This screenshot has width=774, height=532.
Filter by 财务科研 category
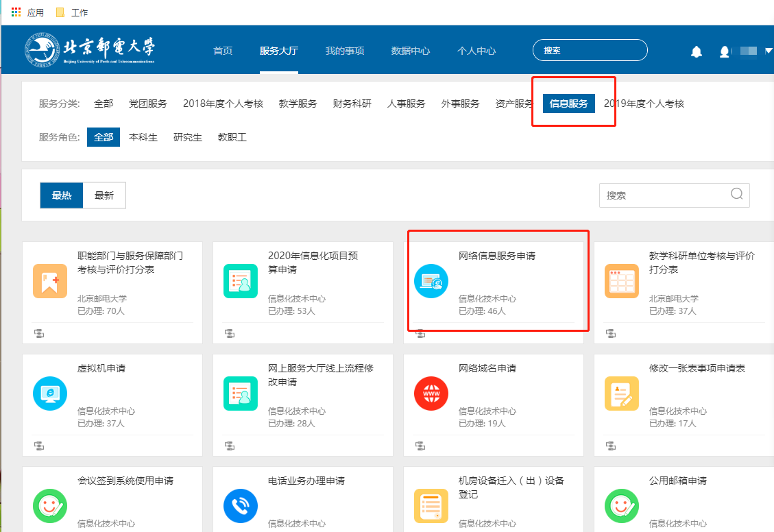(352, 104)
